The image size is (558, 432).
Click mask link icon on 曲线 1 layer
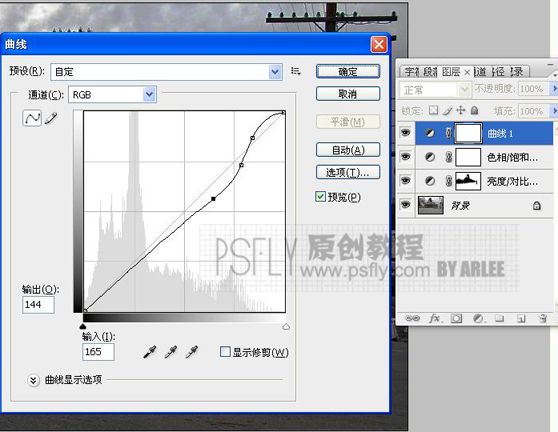(x=449, y=133)
